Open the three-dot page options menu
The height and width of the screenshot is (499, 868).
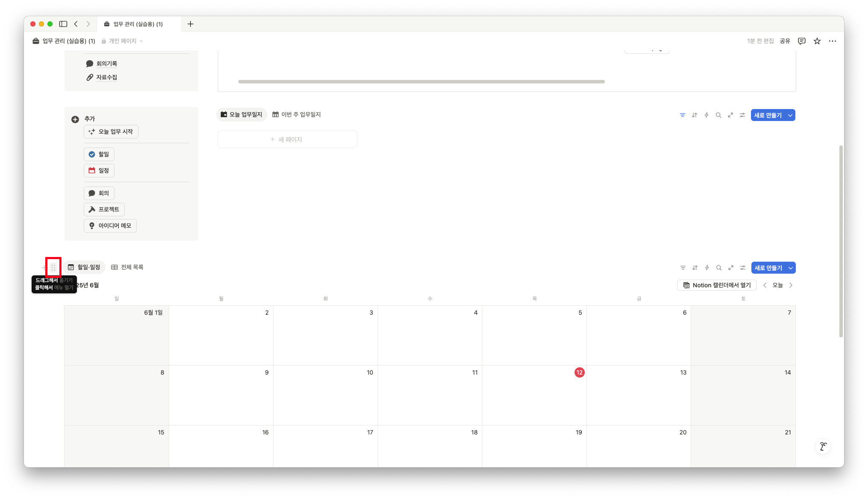(833, 41)
